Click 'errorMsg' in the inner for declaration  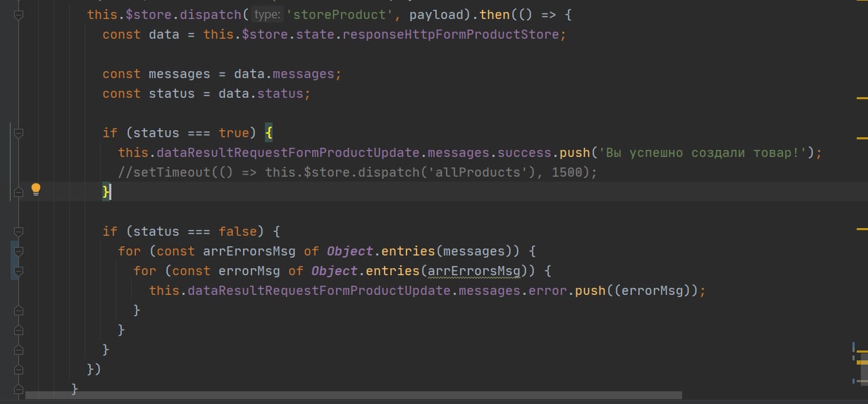(x=249, y=270)
